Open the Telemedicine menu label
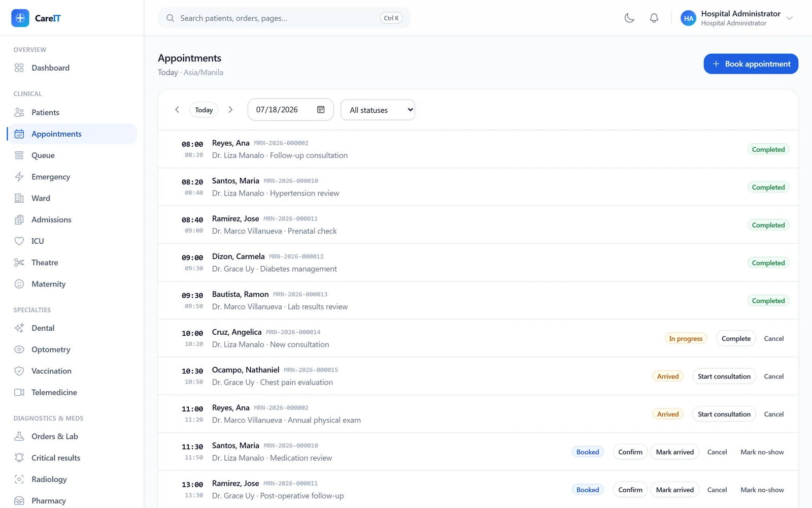Viewport: 812px width, 508px height. coord(54,392)
